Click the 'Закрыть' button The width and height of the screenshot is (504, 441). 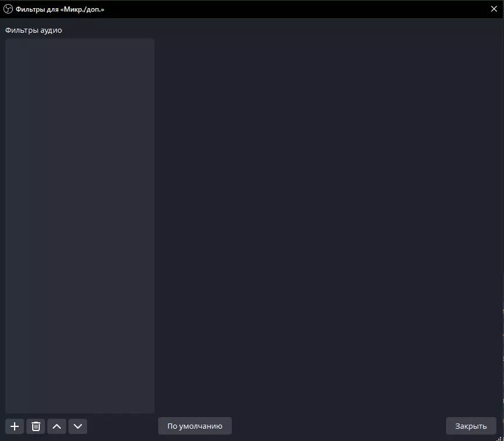click(471, 426)
